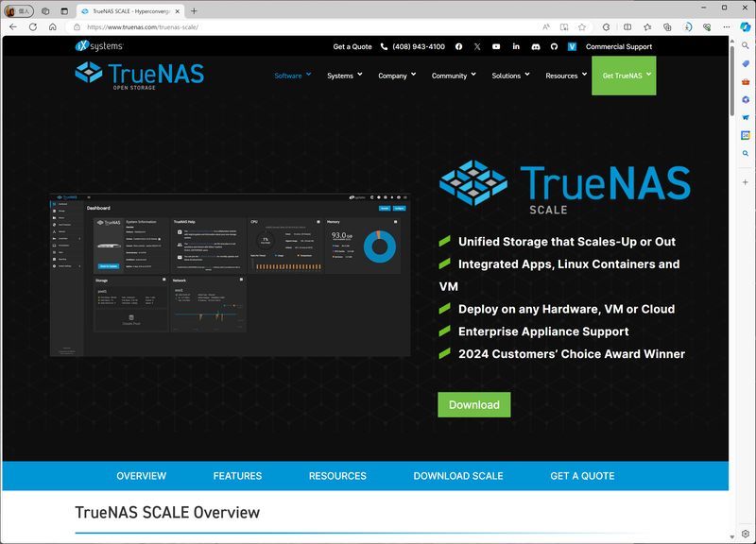Open the Resources dropdown menu
756x544 pixels.
click(563, 75)
